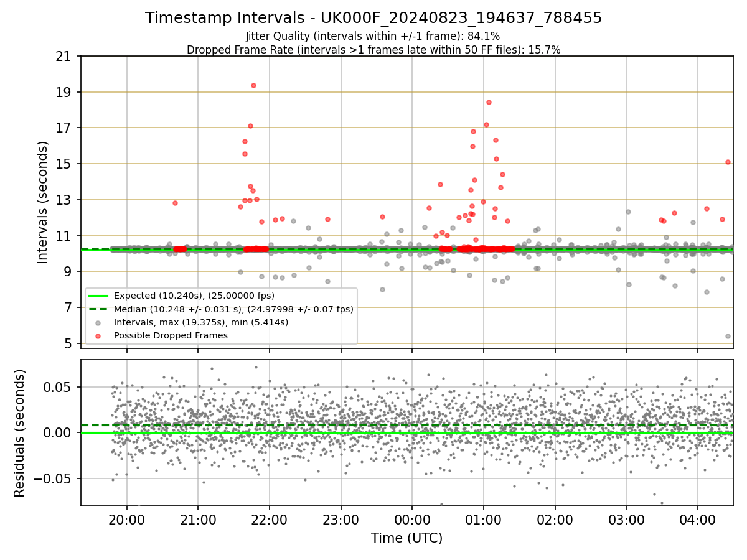Click the highest red point near 19.4 seconds
The height and width of the screenshot is (560, 747).
click(253, 85)
